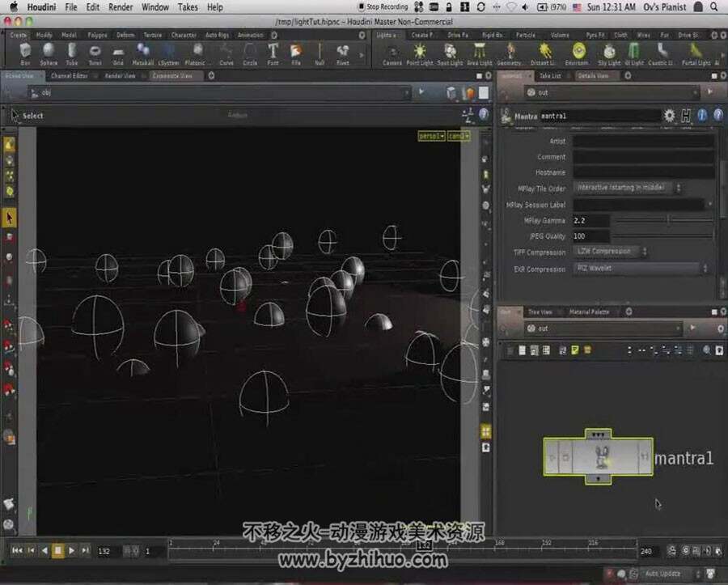Image resolution: width=728 pixels, height=585 pixels.
Task: Open the Material Palette tab
Action: coord(589,312)
